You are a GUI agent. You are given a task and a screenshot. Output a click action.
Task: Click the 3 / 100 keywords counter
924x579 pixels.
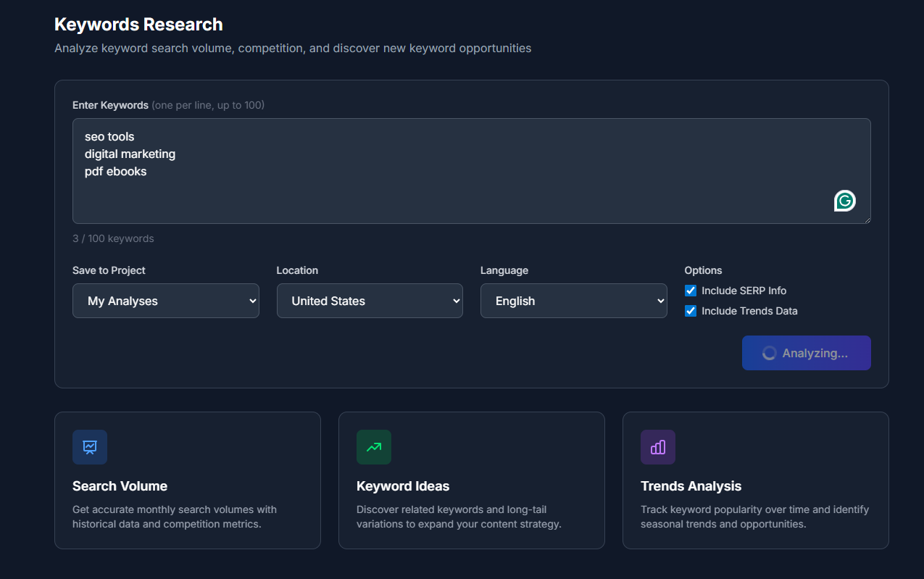112,238
